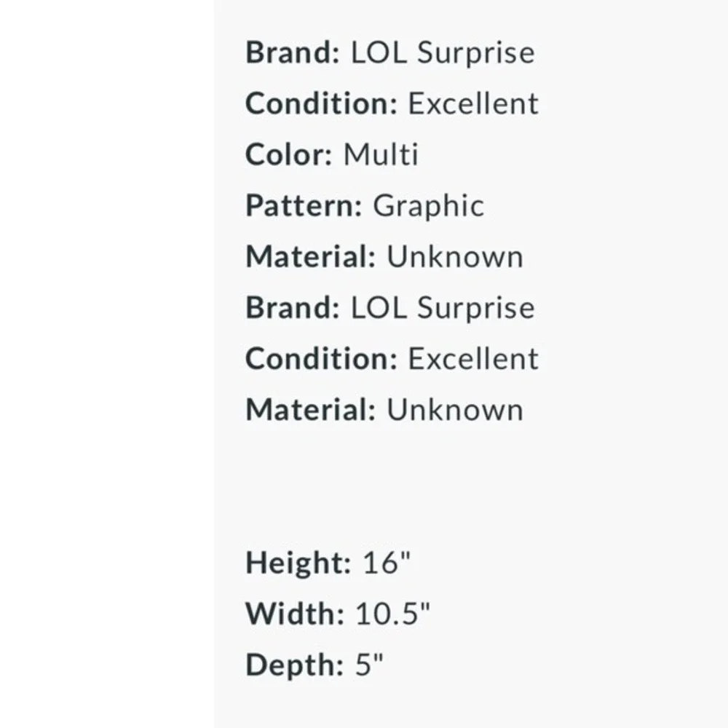Select the 5" depth value
The image size is (728, 728).
pos(369,665)
